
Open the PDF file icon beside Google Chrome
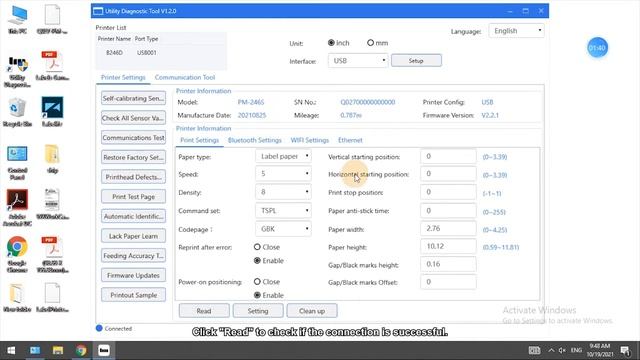[x=52, y=254]
